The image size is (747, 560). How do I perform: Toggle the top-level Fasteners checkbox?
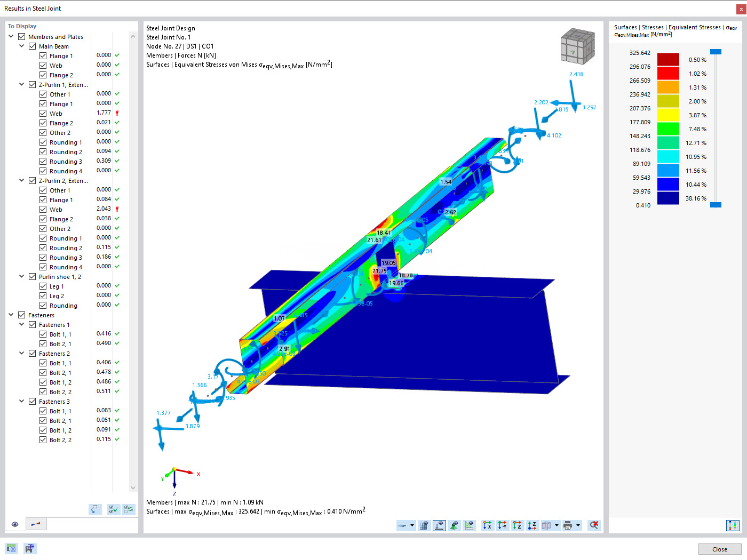tap(21, 315)
